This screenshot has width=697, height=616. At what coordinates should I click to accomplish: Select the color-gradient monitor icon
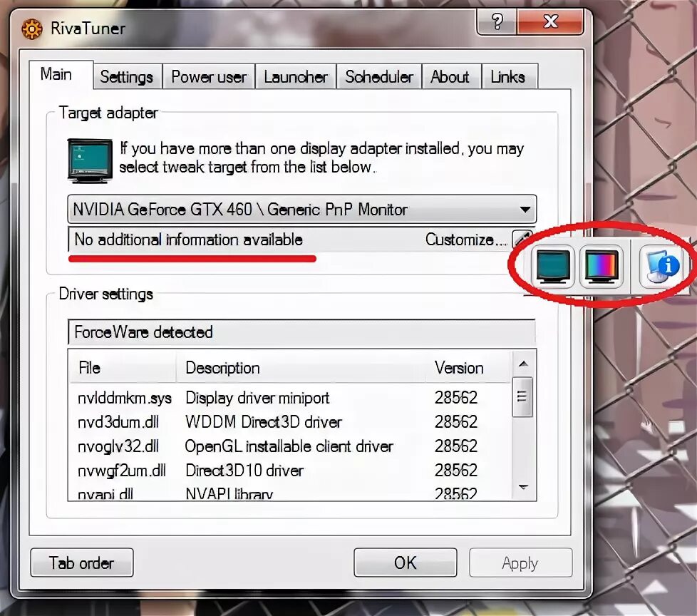pyautogui.click(x=602, y=267)
